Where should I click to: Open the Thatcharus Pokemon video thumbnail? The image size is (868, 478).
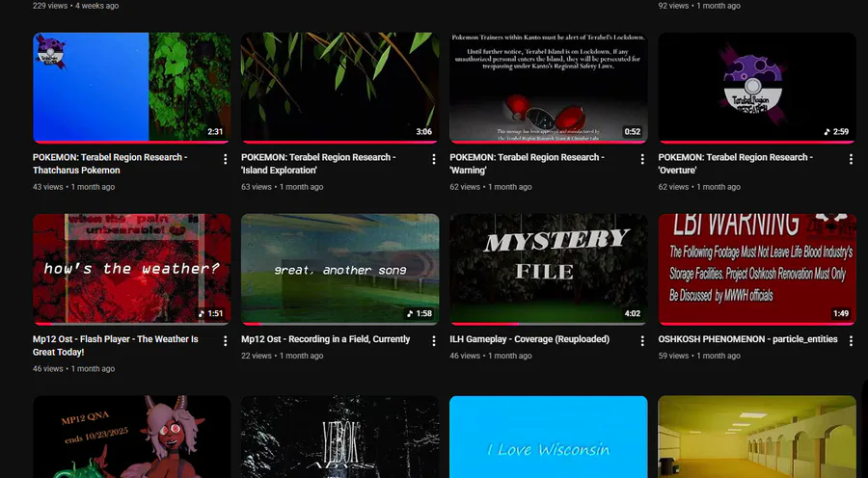(132, 88)
